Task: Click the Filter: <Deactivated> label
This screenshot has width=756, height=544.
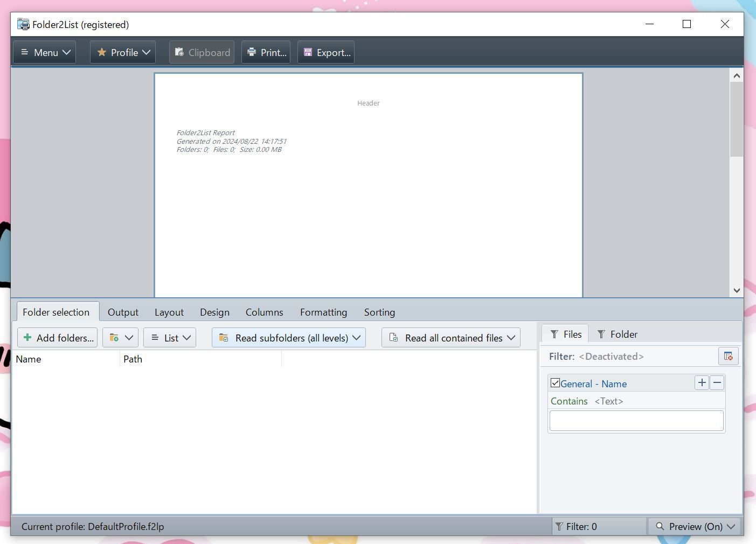Action: tap(596, 356)
